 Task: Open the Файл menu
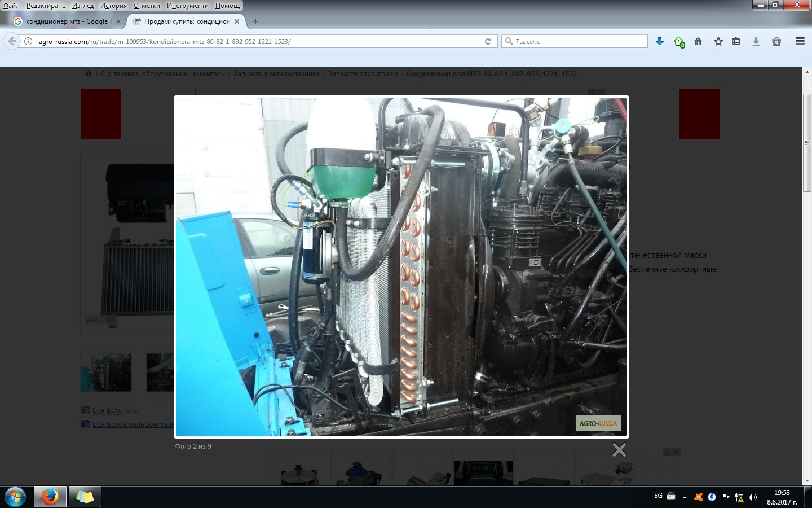coord(11,6)
